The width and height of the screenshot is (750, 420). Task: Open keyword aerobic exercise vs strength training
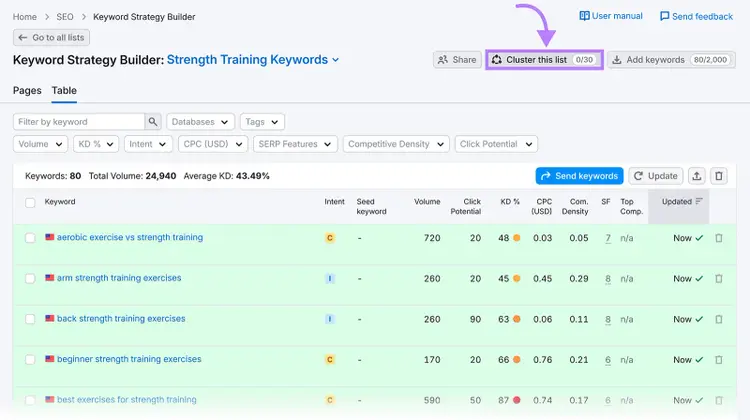tap(130, 237)
